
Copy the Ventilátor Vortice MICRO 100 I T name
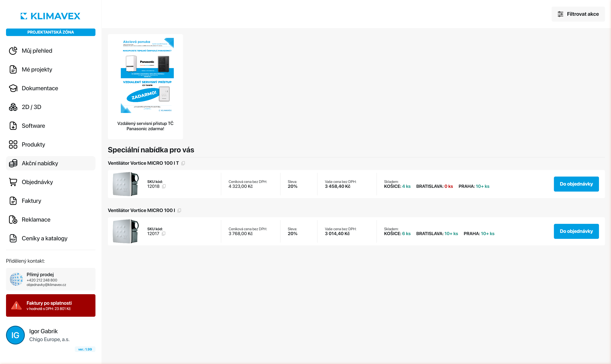(x=183, y=163)
